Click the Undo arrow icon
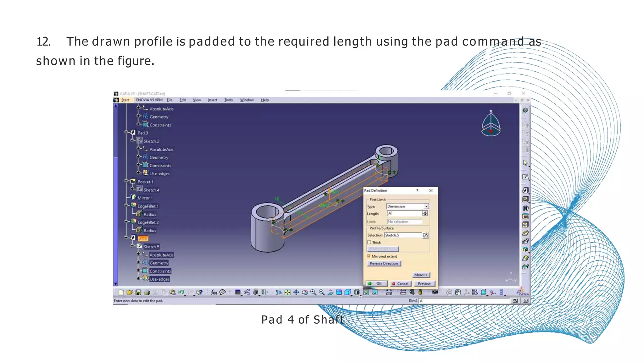 pos(181,293)
